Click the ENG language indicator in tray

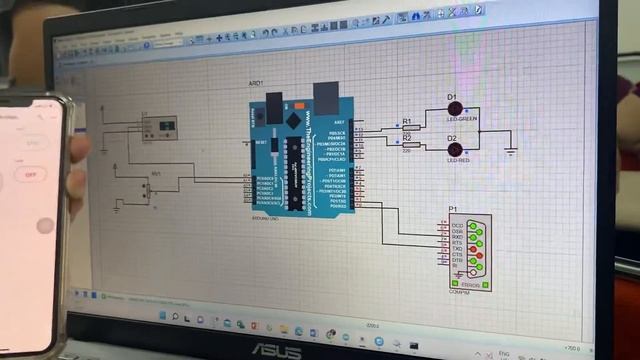click(504, 353)
